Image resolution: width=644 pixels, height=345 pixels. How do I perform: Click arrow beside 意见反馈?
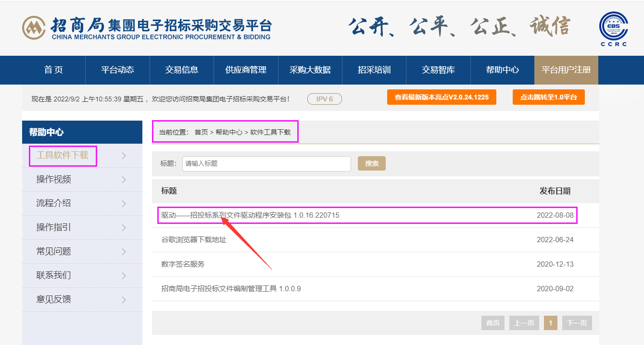tap(124, 300)
